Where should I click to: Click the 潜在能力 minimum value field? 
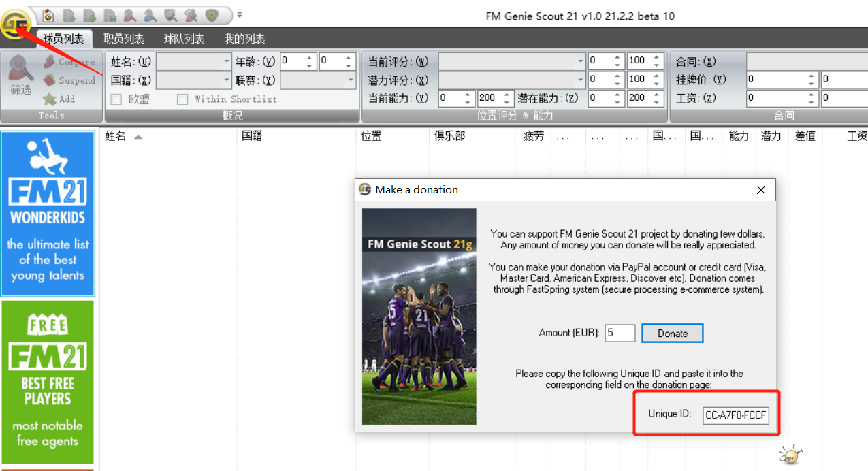606,98
